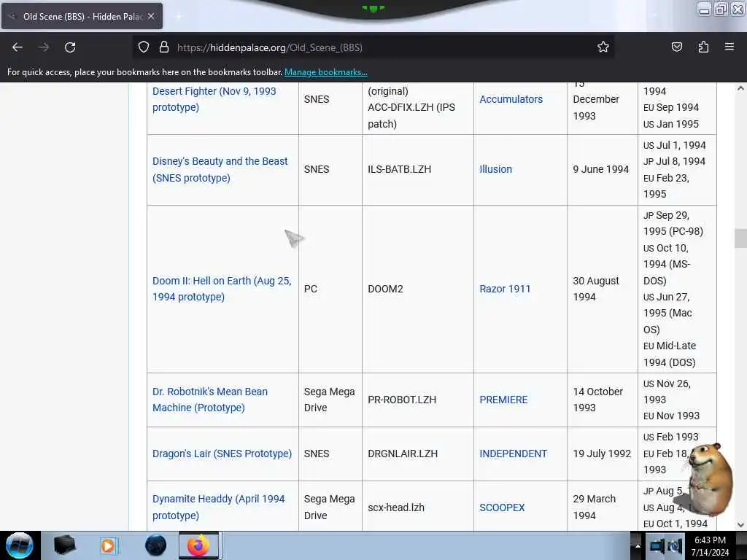Click the vertical scrollbar thumb
Image resolution: width=747 pixels, height=560 pixels.
click(740, 238)
